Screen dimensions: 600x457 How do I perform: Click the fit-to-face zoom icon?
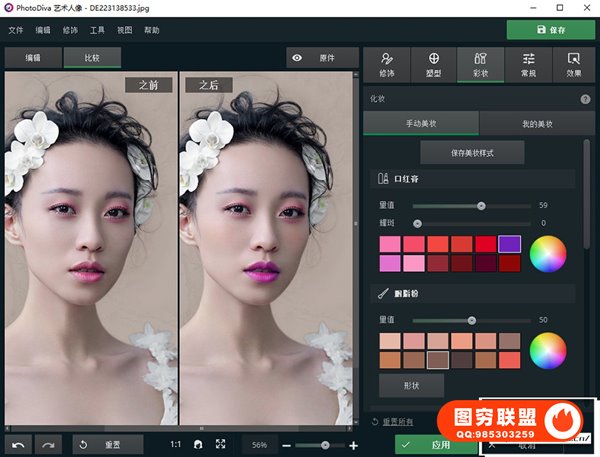[198, 444]
